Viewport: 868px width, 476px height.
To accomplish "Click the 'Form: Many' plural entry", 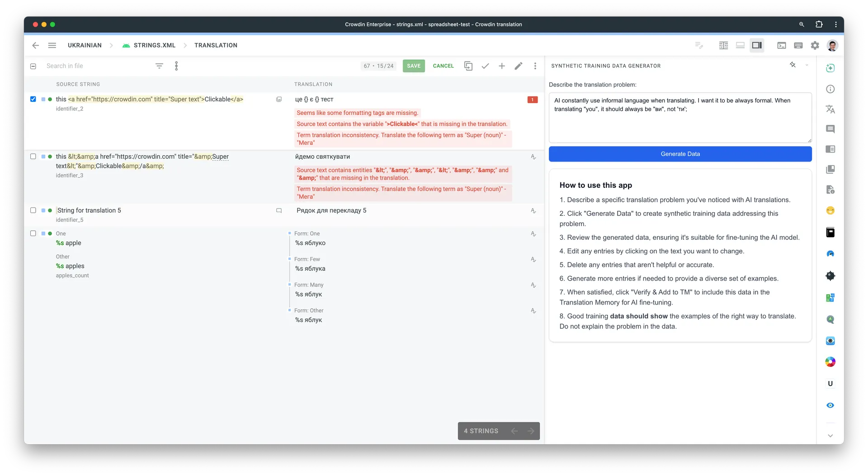I will 309,285.
